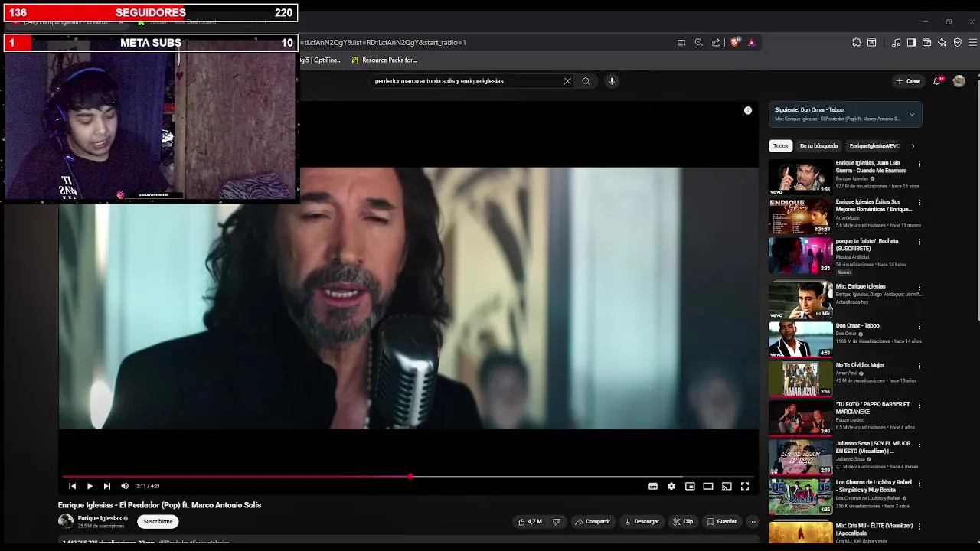Open Brave Rewards triangle icon
The width and height of the screenshot is (980, 551).
(751, 43)
